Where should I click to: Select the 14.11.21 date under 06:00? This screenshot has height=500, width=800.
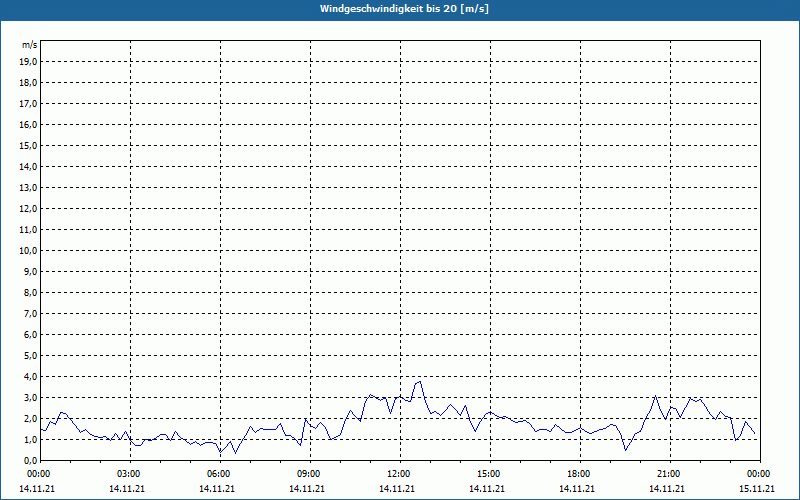[217, 488]
